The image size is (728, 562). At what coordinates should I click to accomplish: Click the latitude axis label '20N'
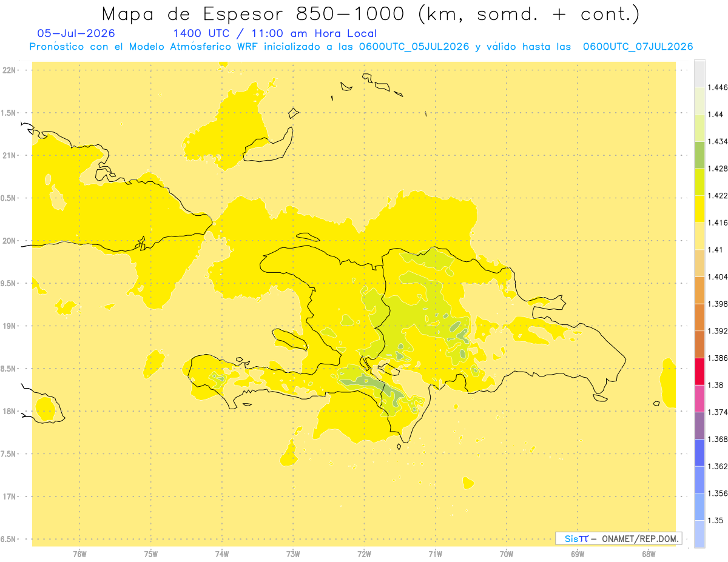pyautogui.click(x=10, y=241)
